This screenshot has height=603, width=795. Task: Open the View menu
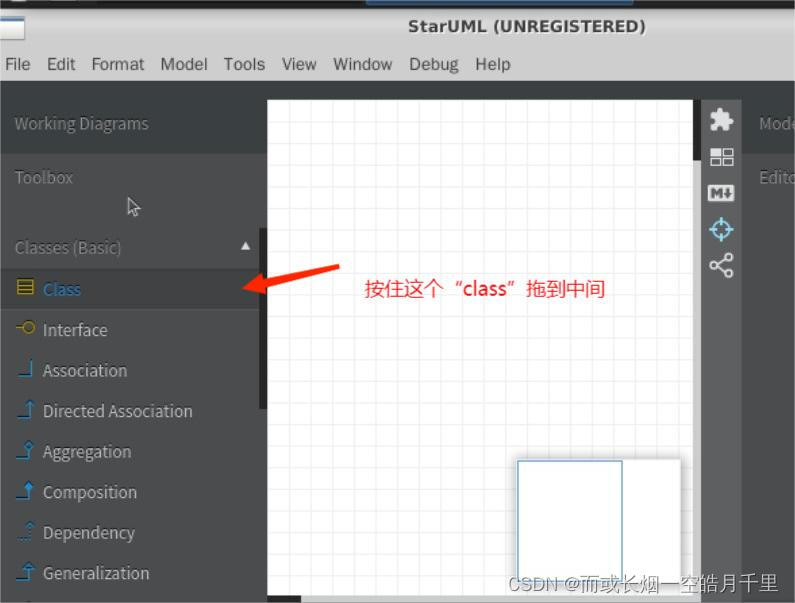tap(299, 64)
